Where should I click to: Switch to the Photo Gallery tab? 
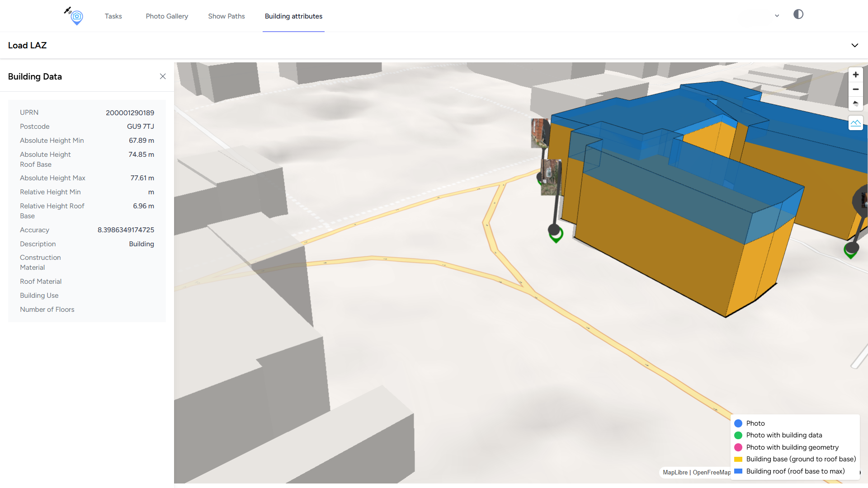click(167, 16)
